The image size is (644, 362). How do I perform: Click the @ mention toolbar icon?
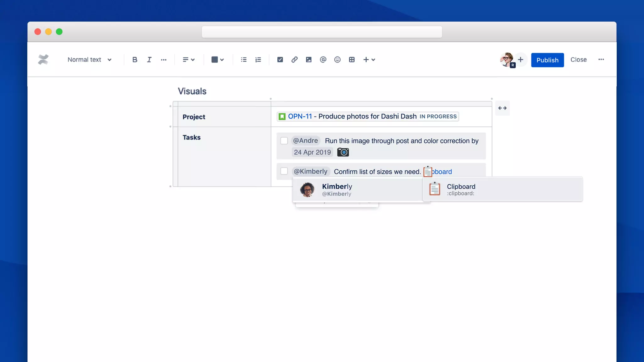click(x=323, y=60)
